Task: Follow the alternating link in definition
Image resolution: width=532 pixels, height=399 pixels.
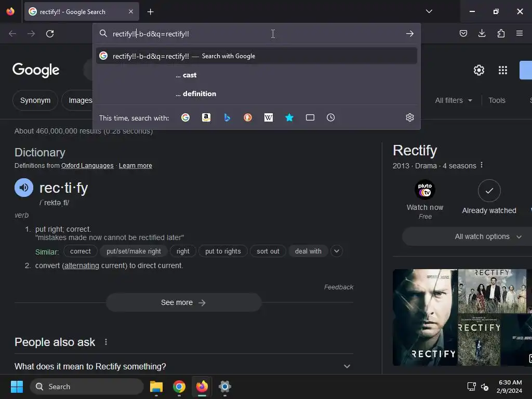Action: point(82,265)
